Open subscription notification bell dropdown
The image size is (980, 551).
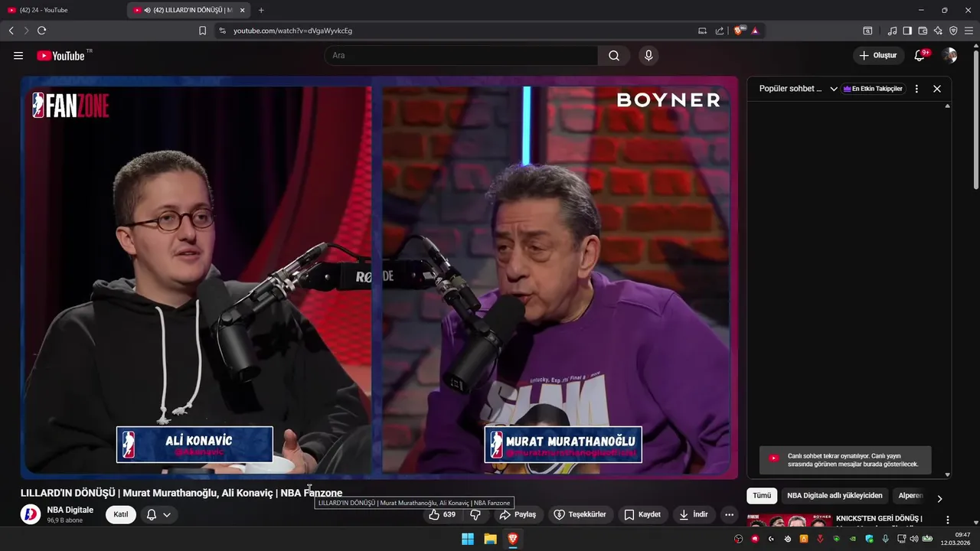(x=158, y=514)
